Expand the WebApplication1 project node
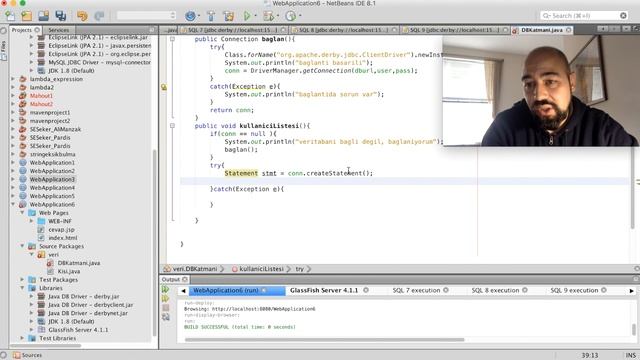Screen dimensions: 640x360 tap(13, 162)
